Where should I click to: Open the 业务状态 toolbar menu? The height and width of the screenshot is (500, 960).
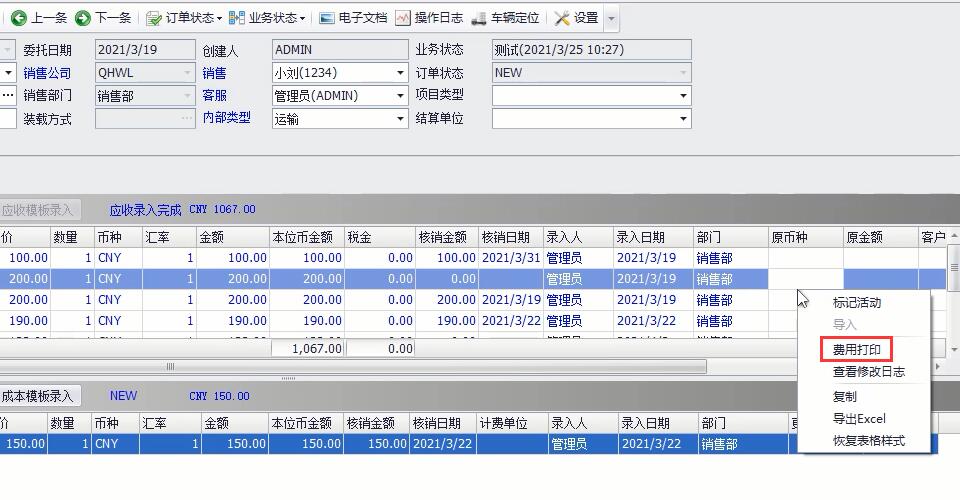pyautogui.click(x=267, y=18)
